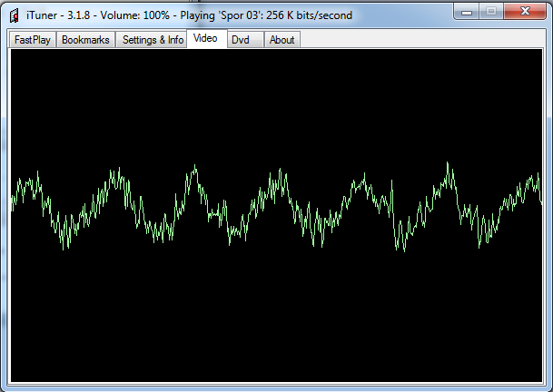The height and width of the screenshot is (392, 553).
Task: Click the black area above the waveform
Action: [x=276, y=100]
